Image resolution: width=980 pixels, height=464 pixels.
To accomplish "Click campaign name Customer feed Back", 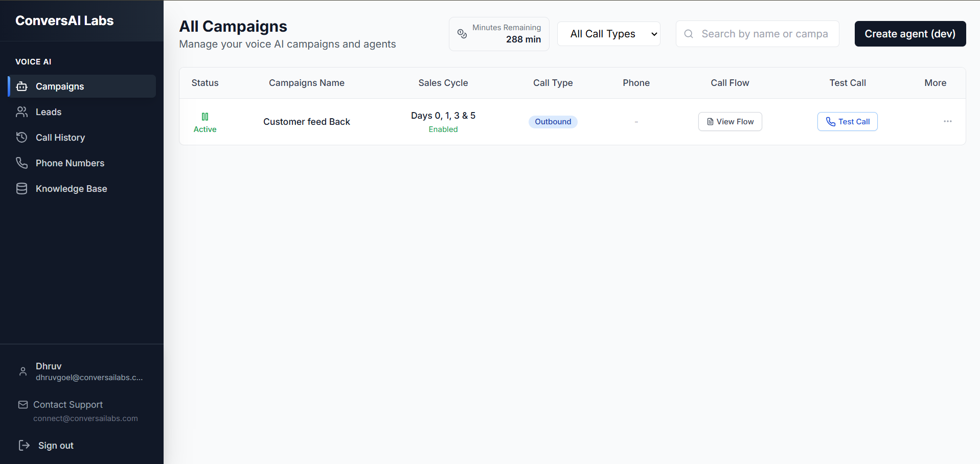I will pyautogui.click(x=307, y=122).
